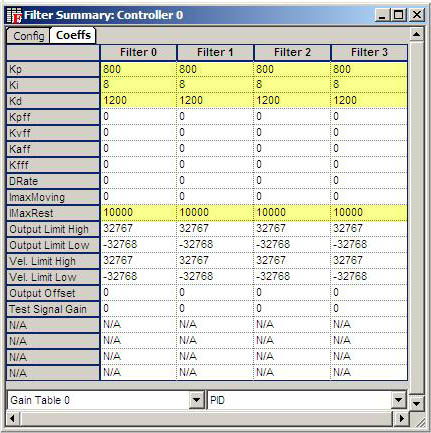Viewport: 431px width, 433px height.
Task: Open the PID filter type dropdown
Action: [399, 399]
